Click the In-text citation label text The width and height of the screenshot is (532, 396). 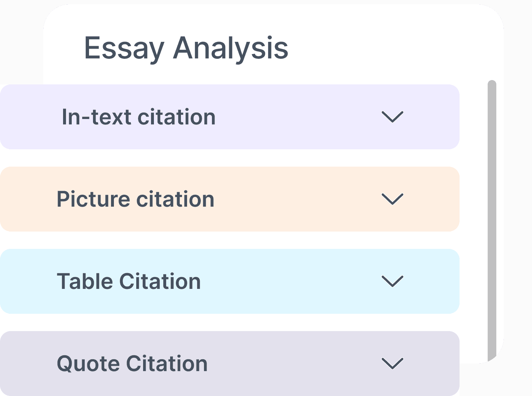tap(138, 116)
